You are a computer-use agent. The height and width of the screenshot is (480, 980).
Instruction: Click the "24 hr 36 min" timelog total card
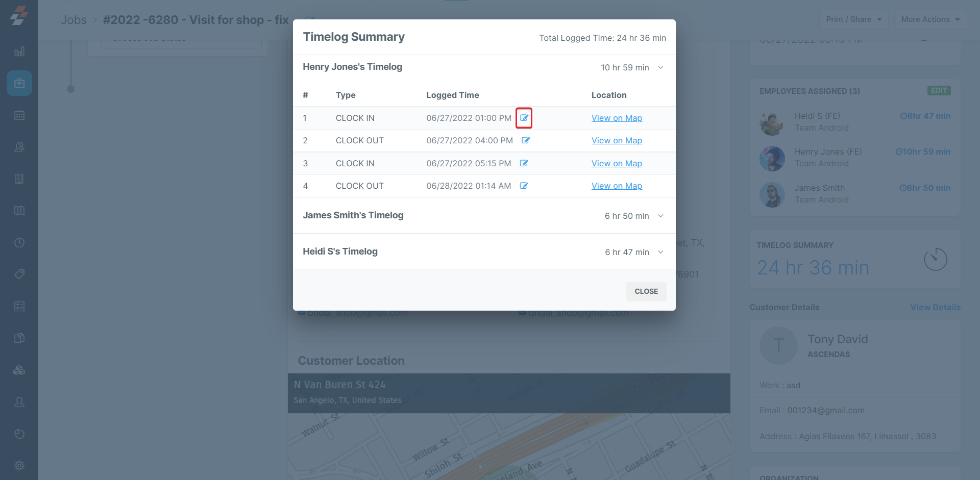855,259
